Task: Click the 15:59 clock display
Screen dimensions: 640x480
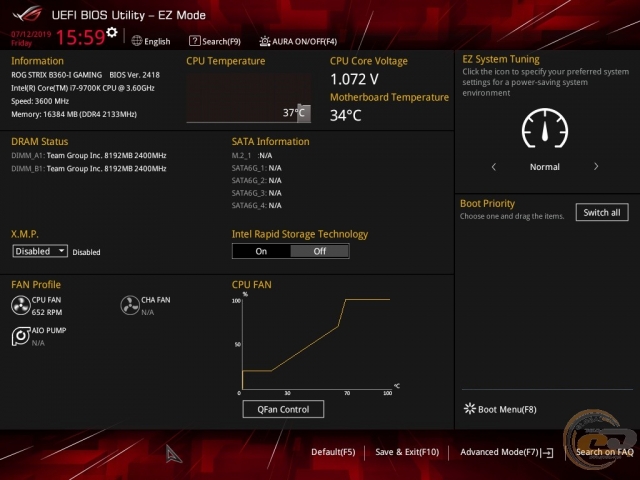Action: (x=80, y=38)
